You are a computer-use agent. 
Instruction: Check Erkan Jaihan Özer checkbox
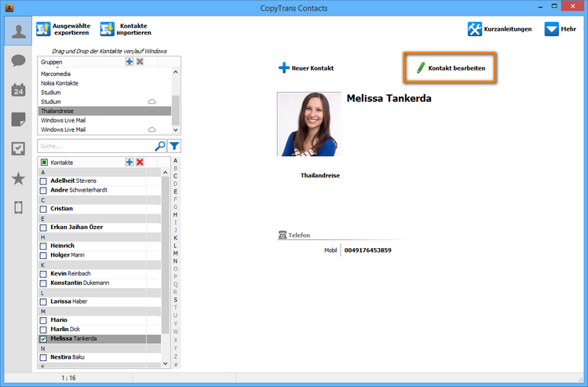tap(43, 228)
